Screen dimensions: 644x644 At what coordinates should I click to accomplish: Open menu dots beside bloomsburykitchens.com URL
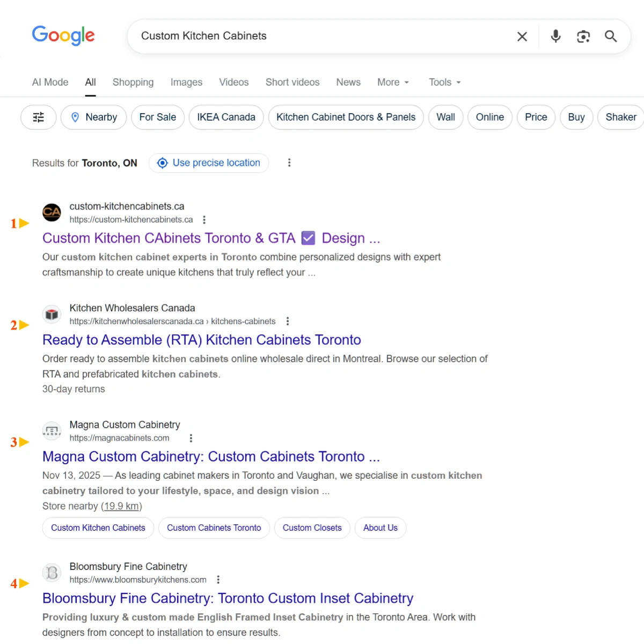(x=218, y=580)
